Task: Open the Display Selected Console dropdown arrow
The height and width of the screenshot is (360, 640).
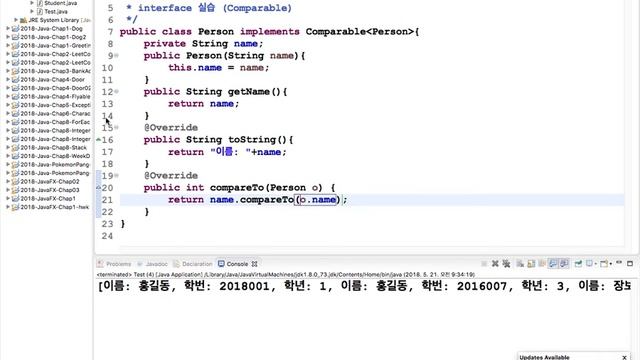Action: pos(596,264)
